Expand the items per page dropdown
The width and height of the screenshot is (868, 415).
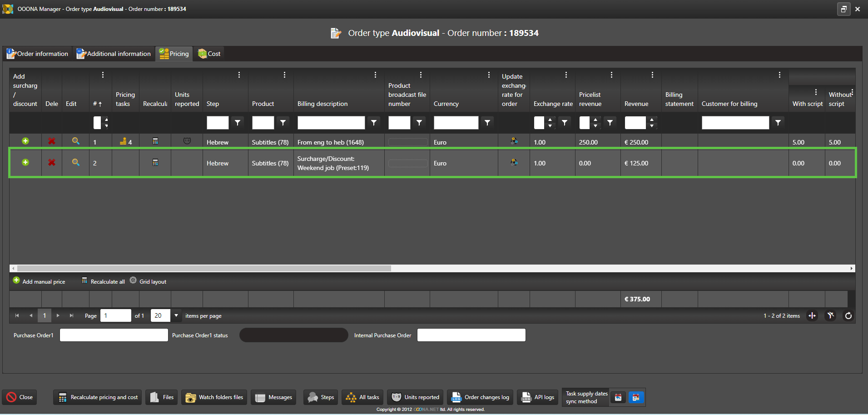[x=176, y=315]
